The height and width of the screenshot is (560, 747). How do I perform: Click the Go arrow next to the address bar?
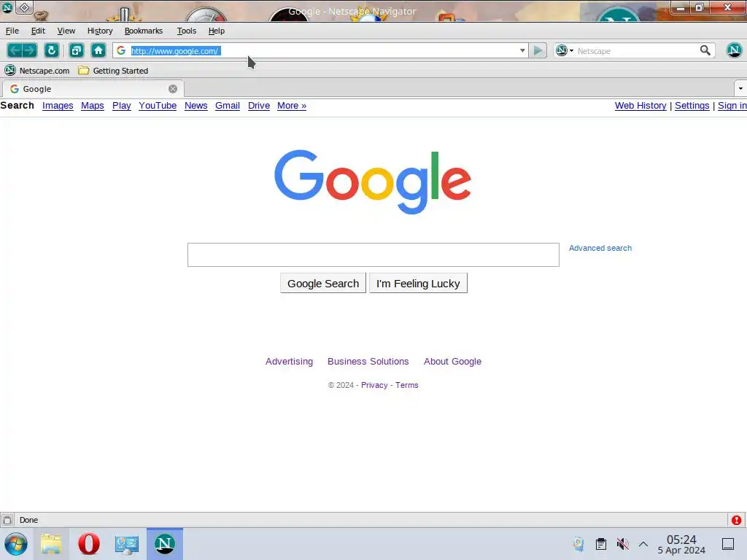pyautogui.click(x=538, y=50)
